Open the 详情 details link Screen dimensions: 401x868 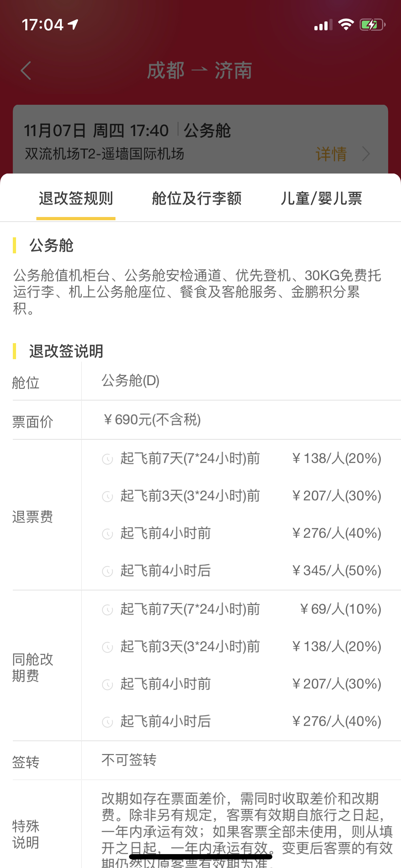[x=331, y=154]
